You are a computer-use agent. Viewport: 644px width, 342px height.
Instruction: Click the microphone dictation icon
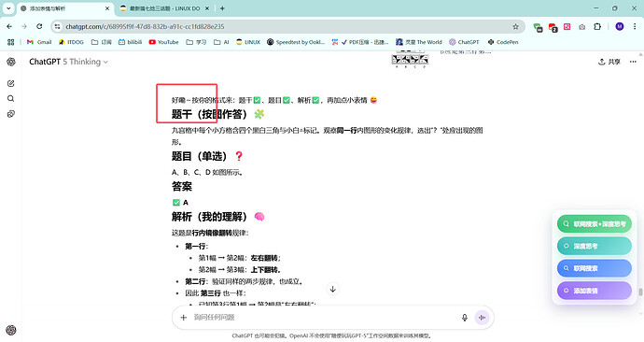pos(465,318)
